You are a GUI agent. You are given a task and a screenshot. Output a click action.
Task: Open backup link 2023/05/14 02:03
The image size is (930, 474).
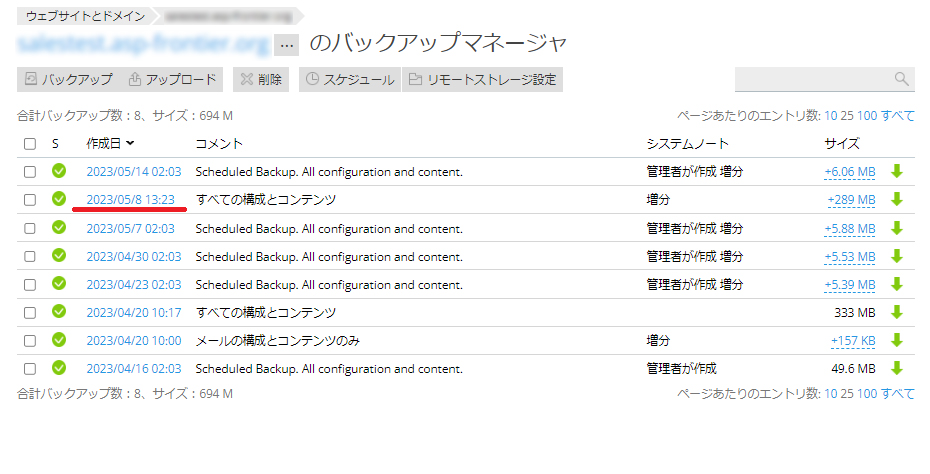[x=134, y=172]
